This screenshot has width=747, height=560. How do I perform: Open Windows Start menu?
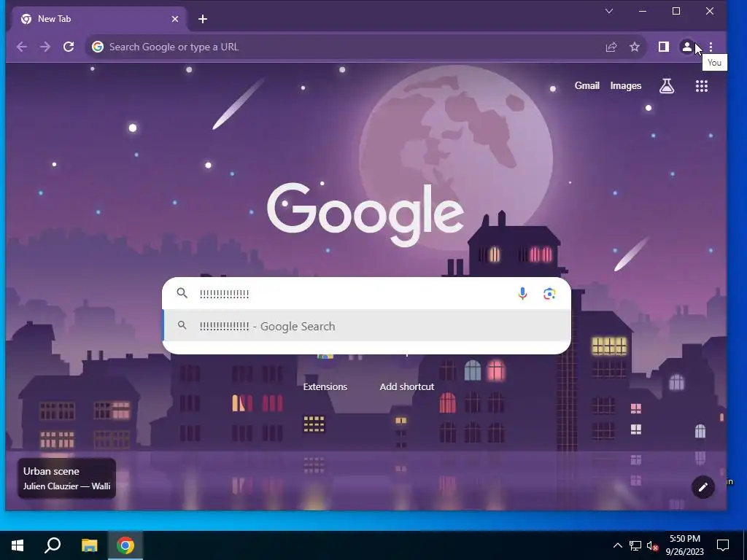coord(18,545)
